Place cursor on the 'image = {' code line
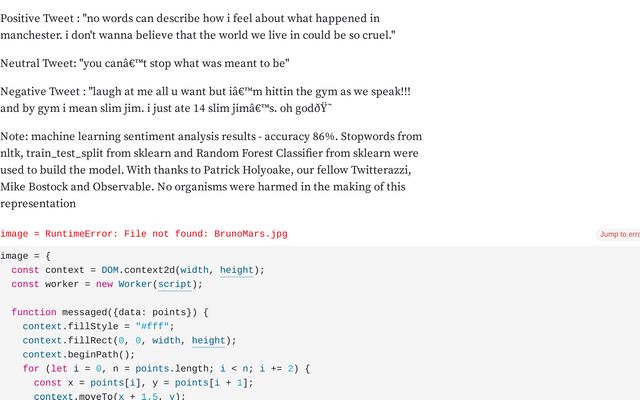Viewport: 640px width, 400px height. point(25,256)
